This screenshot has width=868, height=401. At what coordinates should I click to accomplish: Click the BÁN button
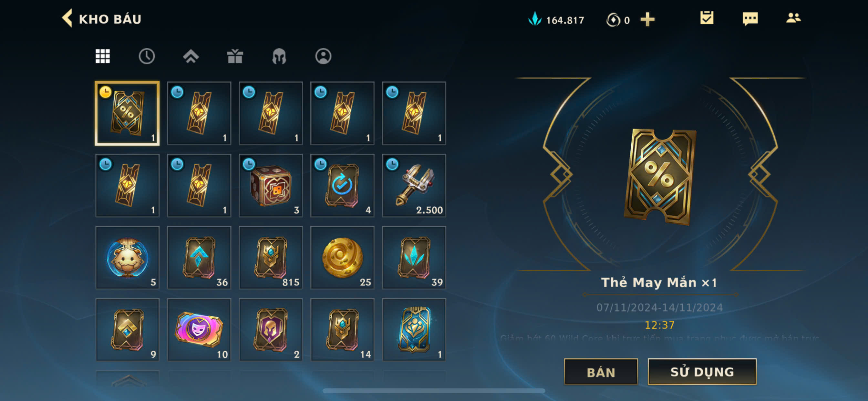click(601, 372)
